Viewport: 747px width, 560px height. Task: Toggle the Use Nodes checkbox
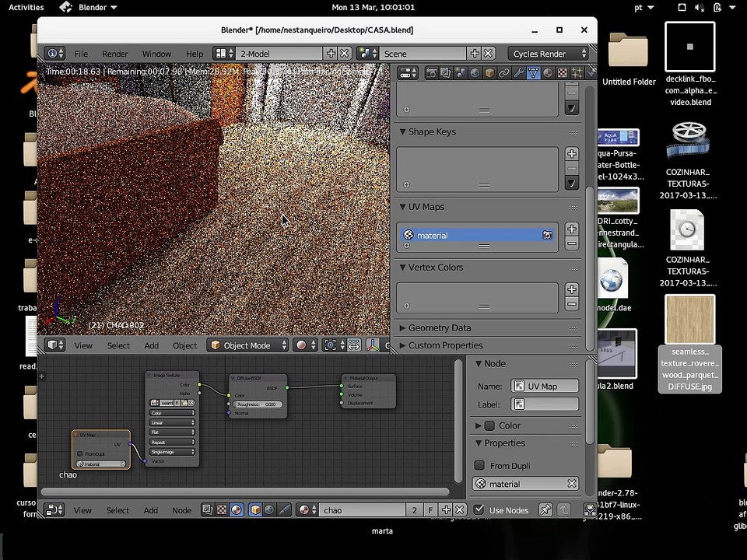[x=479, y=509]
